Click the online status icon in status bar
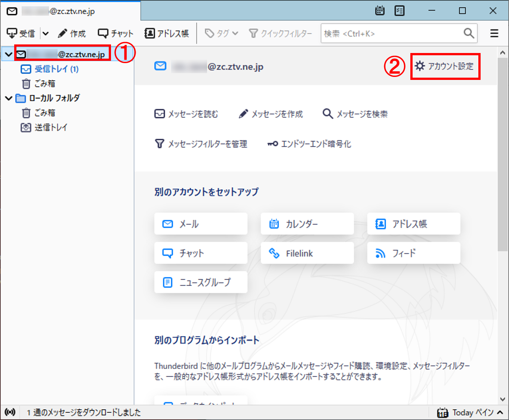 (10, 412)
